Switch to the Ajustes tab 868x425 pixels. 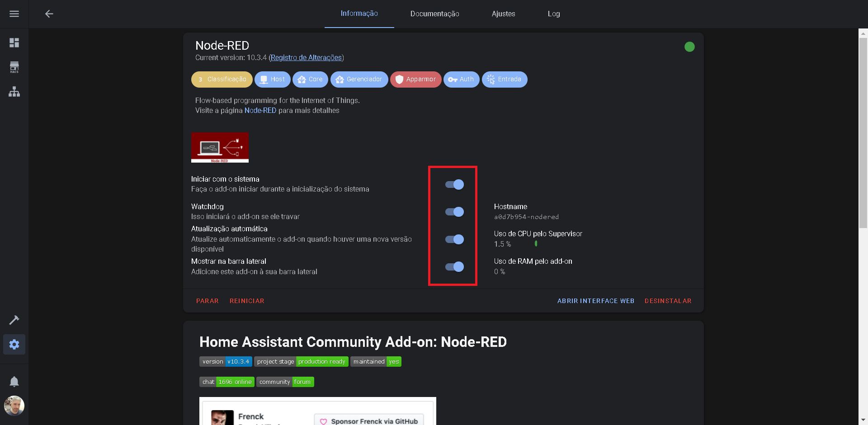pos(504,14)
